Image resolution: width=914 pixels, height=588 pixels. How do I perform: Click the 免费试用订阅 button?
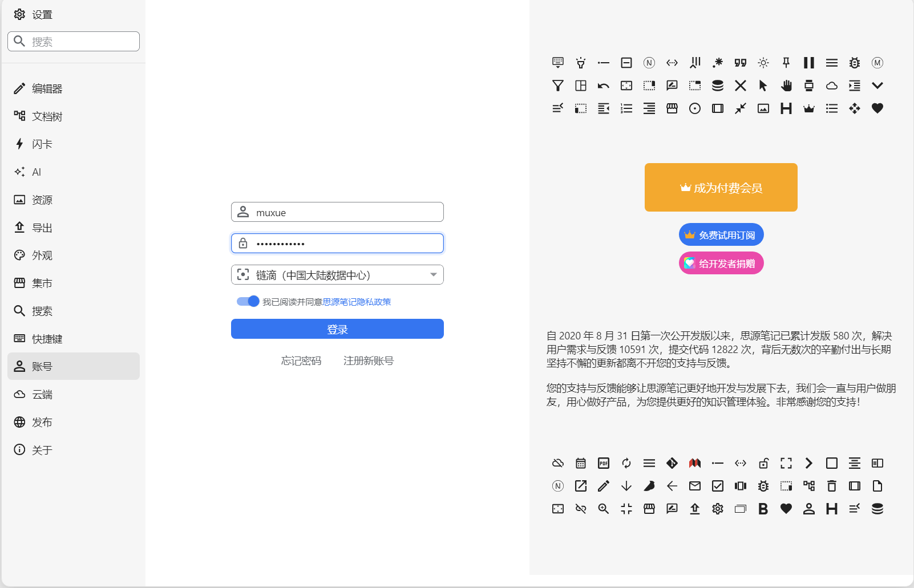pyautogui.click(x=721, y=235)
